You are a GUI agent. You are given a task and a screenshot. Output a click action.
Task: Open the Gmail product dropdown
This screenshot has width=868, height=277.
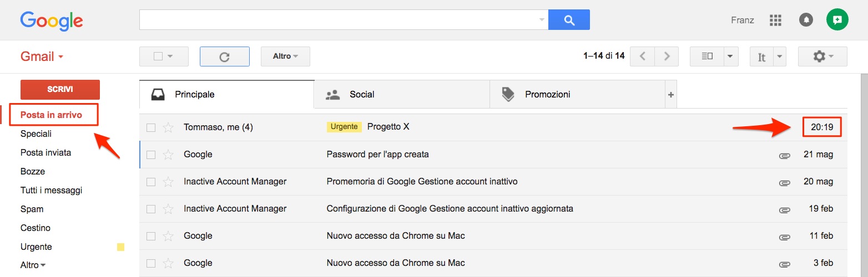point(42,57)
